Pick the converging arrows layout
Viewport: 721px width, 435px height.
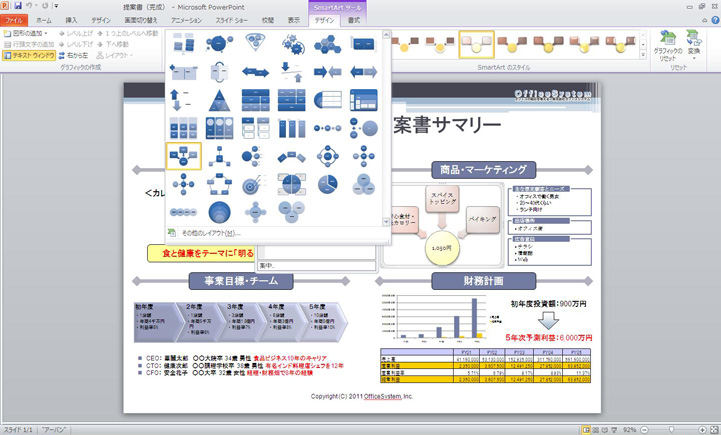327,72
